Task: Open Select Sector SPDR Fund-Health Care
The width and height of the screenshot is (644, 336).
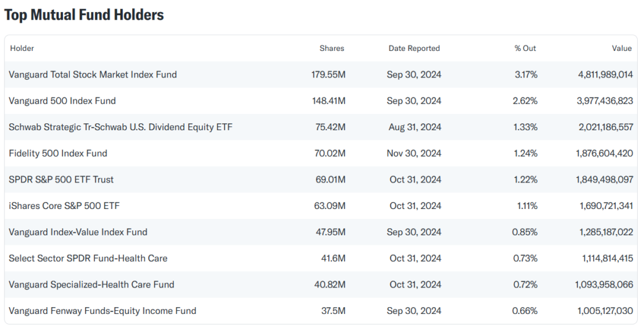Action: point(88,259)
